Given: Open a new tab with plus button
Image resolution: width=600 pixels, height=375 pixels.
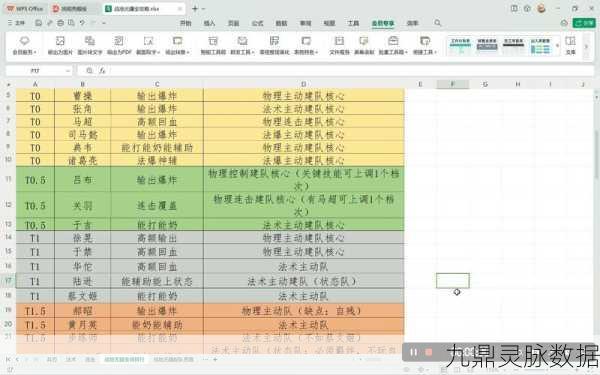Looking at the screenshot, I should (195, 8).
